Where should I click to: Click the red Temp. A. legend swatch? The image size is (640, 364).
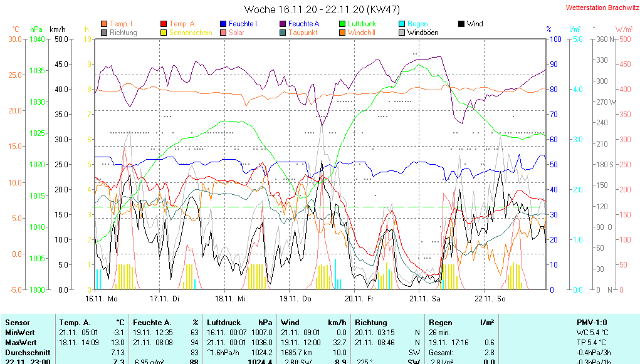coord(164,24)
